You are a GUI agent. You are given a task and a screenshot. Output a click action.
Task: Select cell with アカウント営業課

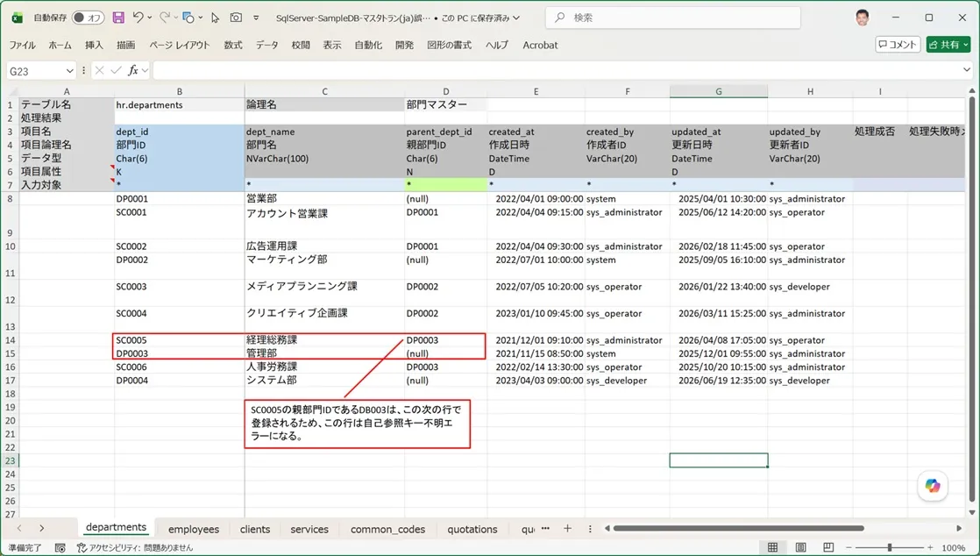tap(324, 222)
